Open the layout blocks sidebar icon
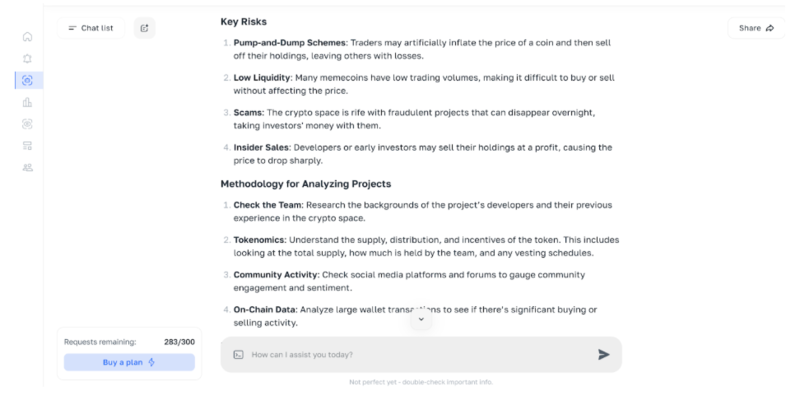This screenshot has width=800, height=405. [x=27, y=146]
